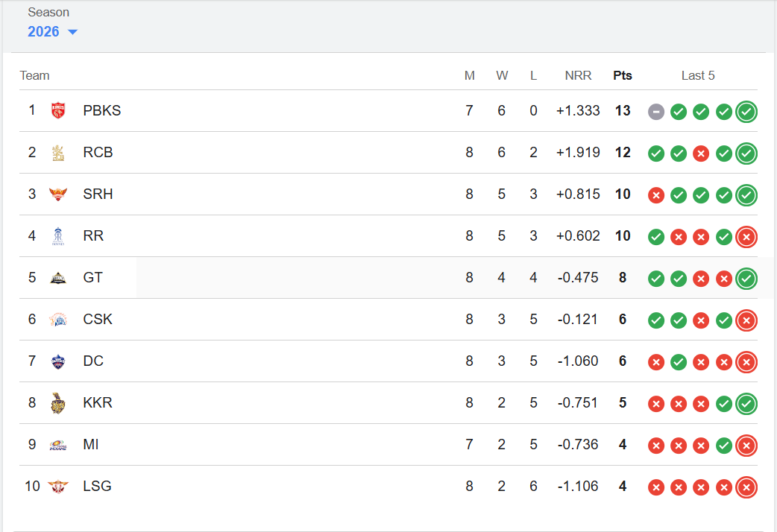This screenshot has width=777, height=532.
Task: Click the LSG team logo
Action: pos(57,487)
